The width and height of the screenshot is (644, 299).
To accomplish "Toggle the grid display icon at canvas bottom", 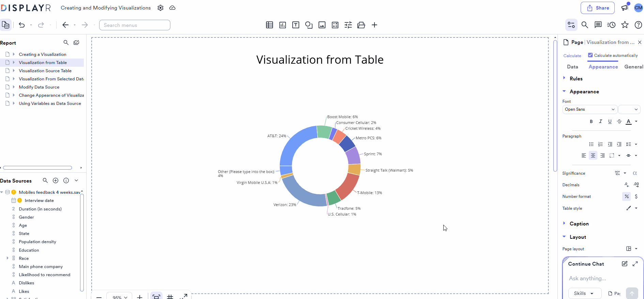I will coord(170,297).
